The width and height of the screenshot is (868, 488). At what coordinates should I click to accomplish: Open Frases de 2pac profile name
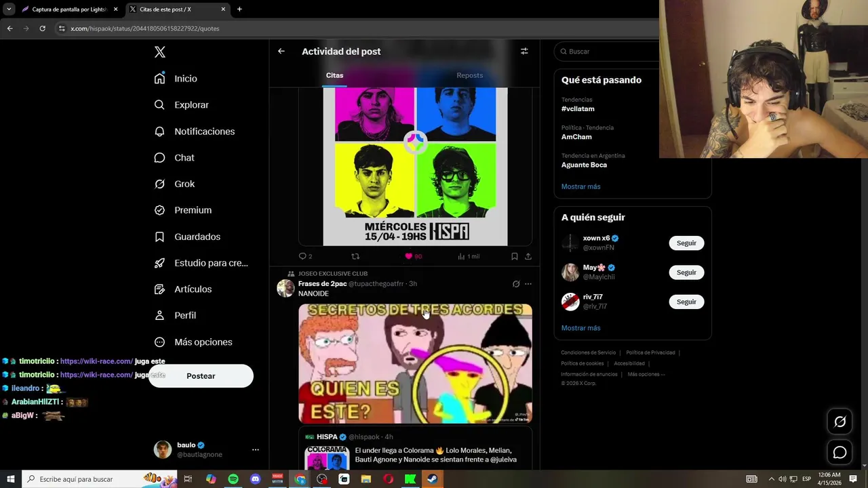(x=322, y=284)
